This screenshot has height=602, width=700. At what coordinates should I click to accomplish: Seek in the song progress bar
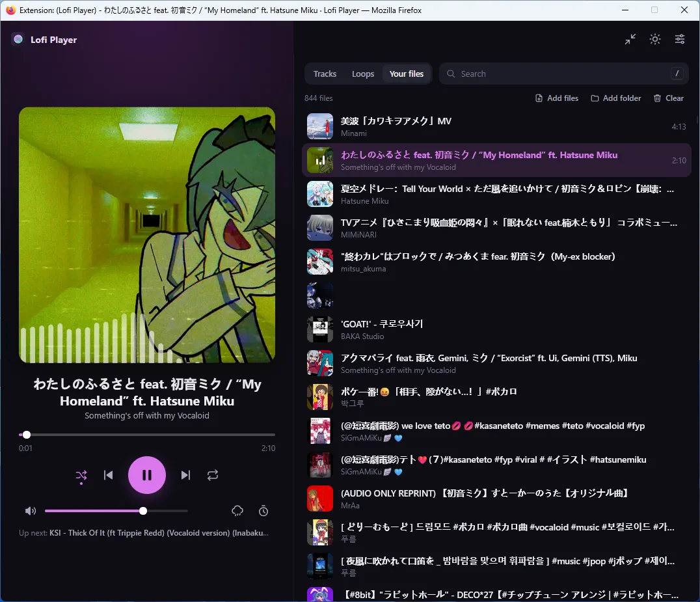[x=147, y=435]
